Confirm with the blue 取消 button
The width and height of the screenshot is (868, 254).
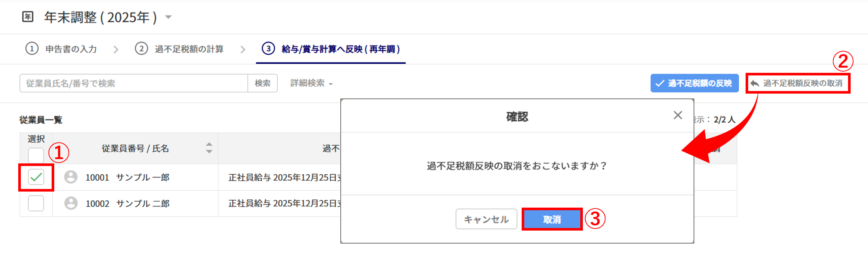[552, 219]
